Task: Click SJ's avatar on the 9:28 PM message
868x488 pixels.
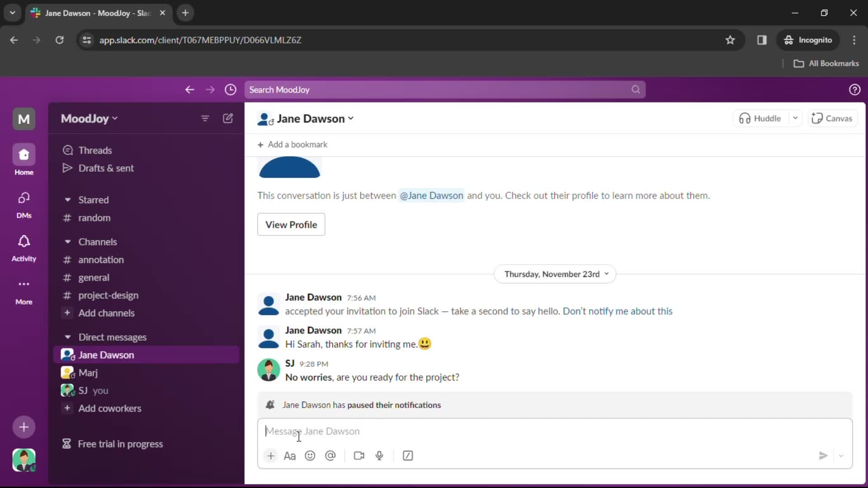Action: click(x=269, y=370)
